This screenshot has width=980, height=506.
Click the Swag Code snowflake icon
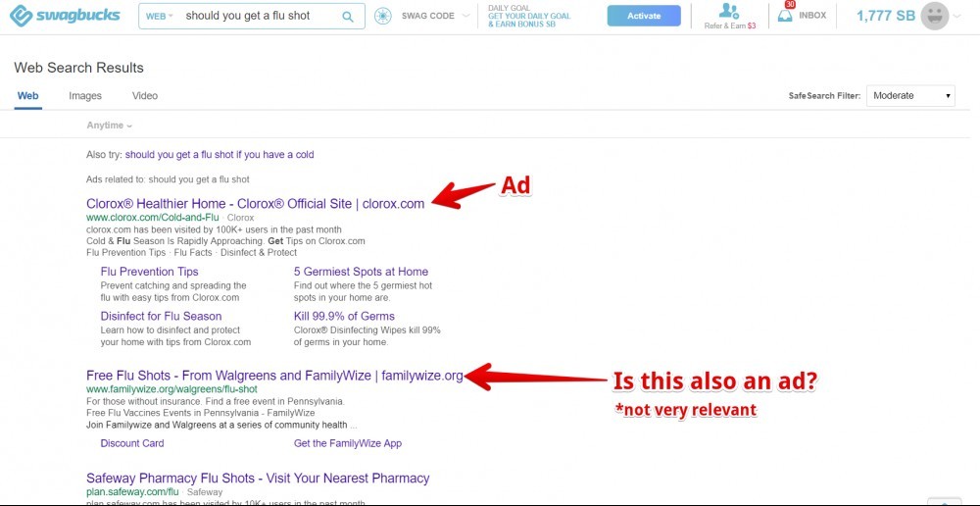click(382, 16)
